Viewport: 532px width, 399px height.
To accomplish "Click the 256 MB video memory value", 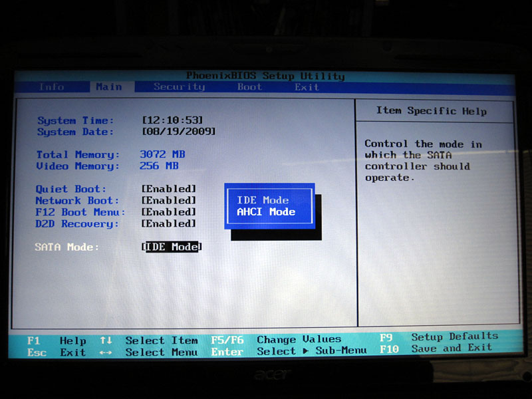I will pyautogui.click(x=159, y=166).
